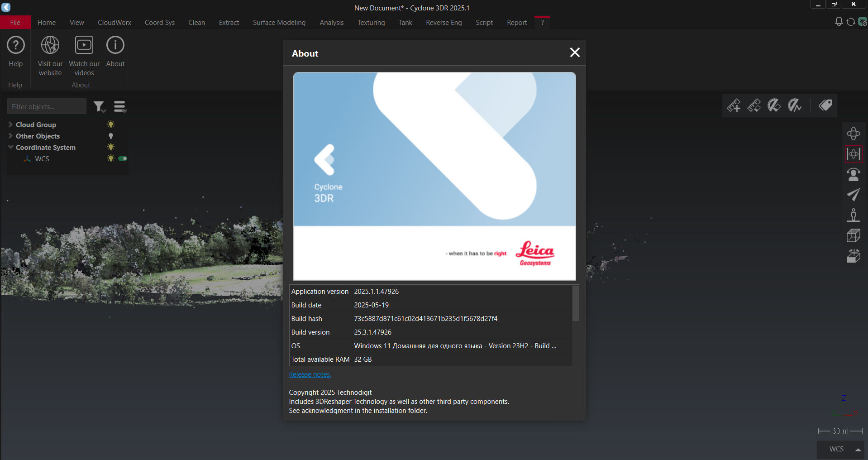Collapse the Coordinate System tree node
Image resolution: width=868 pixels, height=460 pixels.
[10, 147]
